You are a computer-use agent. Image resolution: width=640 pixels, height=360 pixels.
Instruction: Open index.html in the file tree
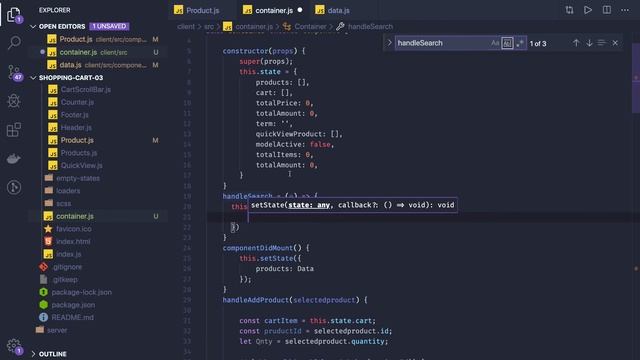98,241
